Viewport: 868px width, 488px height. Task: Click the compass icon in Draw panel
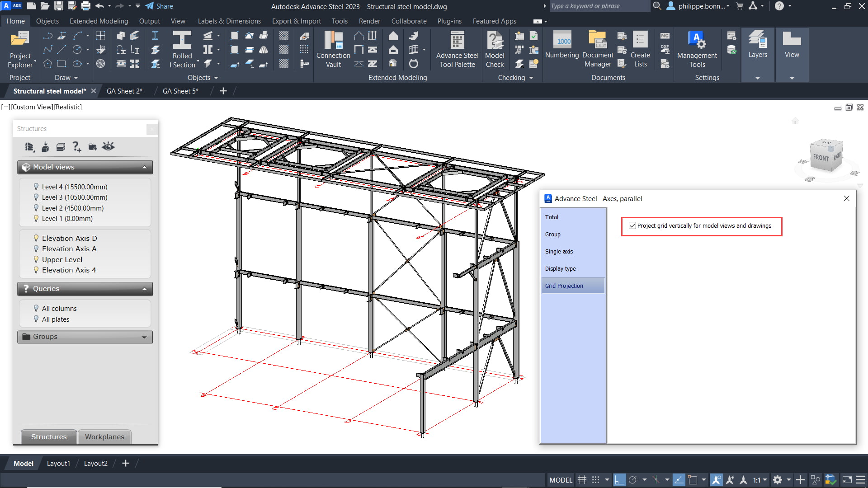point(101,64)
